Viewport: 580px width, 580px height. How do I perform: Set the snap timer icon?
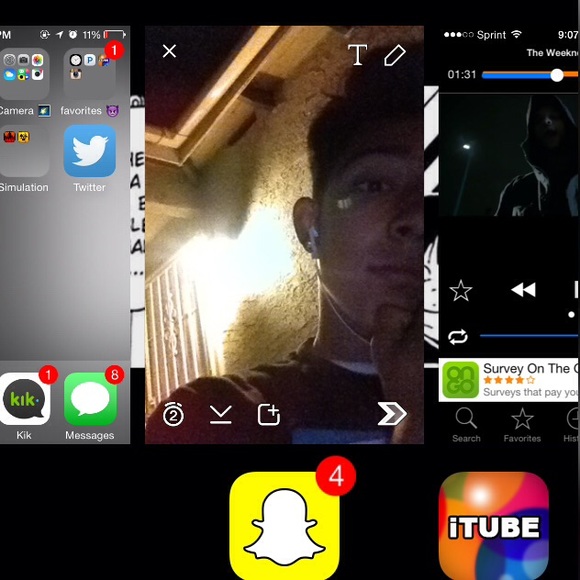pyautogui.click(x=173, y=414)
